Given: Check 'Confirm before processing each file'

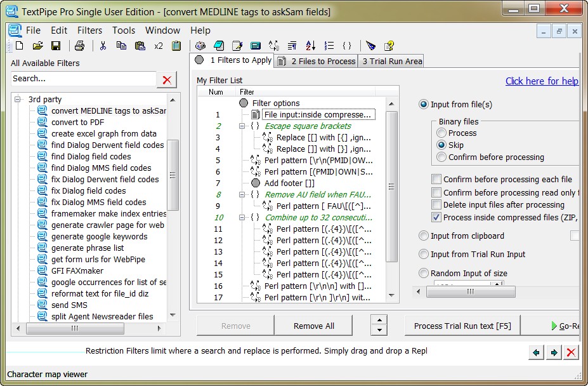Looking at the screenshot, I should (436, 179).
